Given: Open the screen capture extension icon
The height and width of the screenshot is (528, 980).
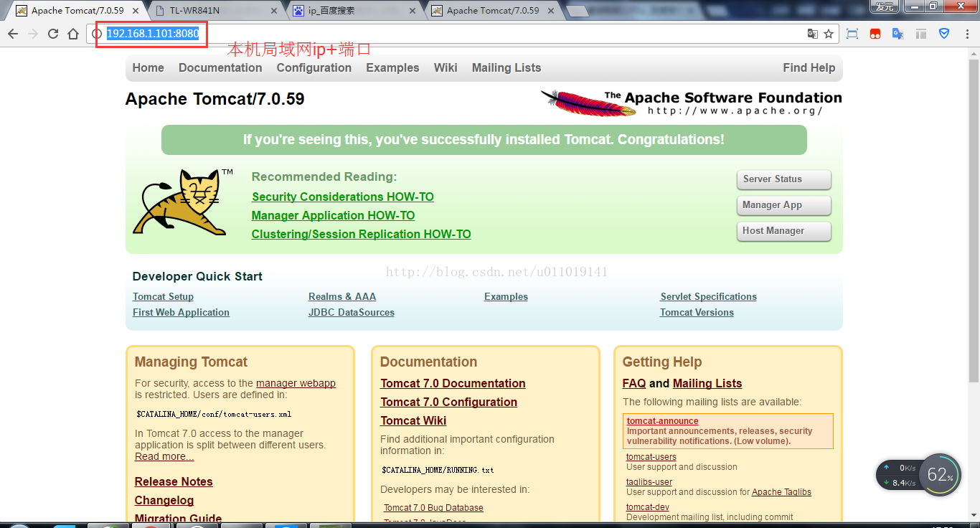Looking at the screenshot, I should click(852, 34).
